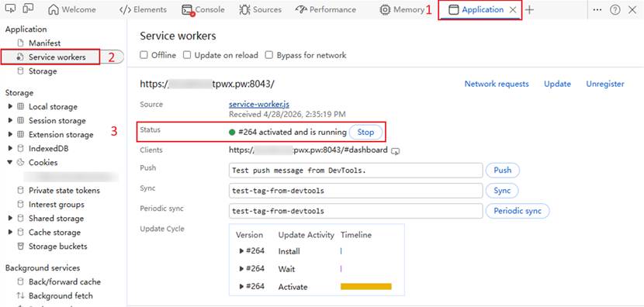Open the three-dot customize menu
Screen dimensions: 644x307
pos(598,10)
